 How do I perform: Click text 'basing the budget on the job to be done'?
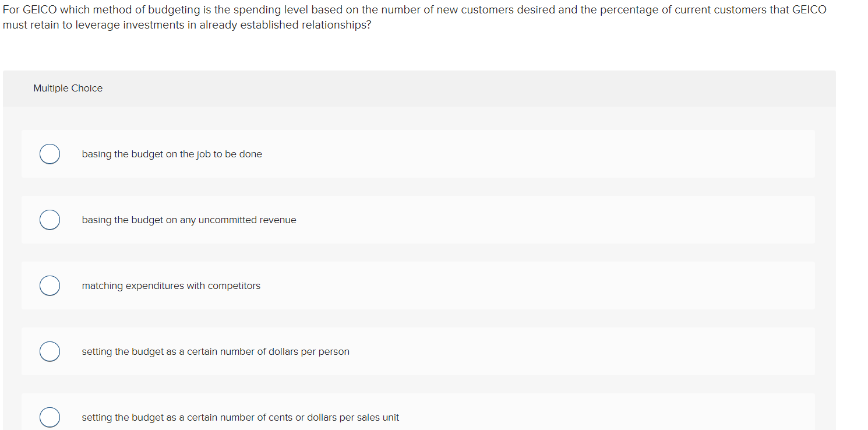[x=172, y=154]
